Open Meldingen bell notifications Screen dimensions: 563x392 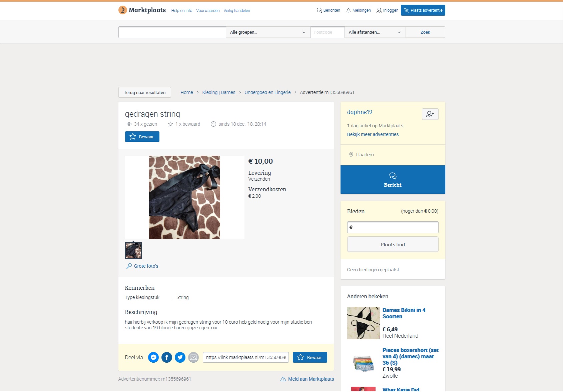(359, 10)
